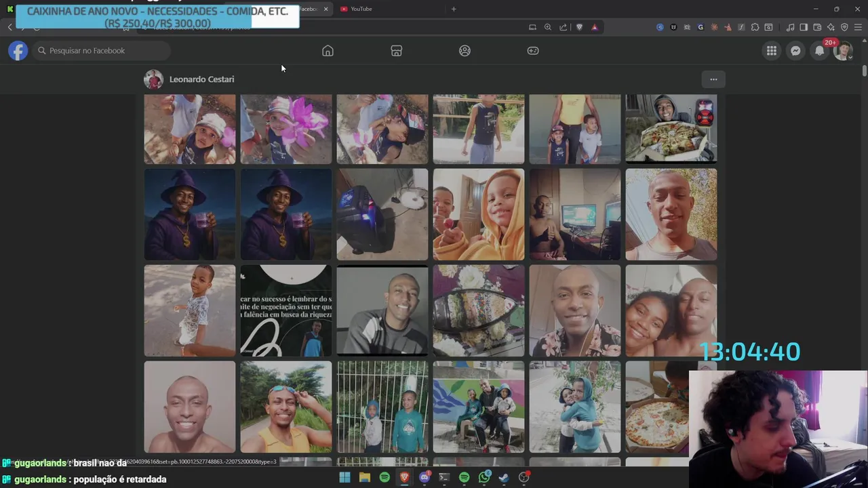This screenshot has width=868, height=488.
Task: Open the Brave VPN shield icon
Action: pyautogui.click(x=844, y=27)
